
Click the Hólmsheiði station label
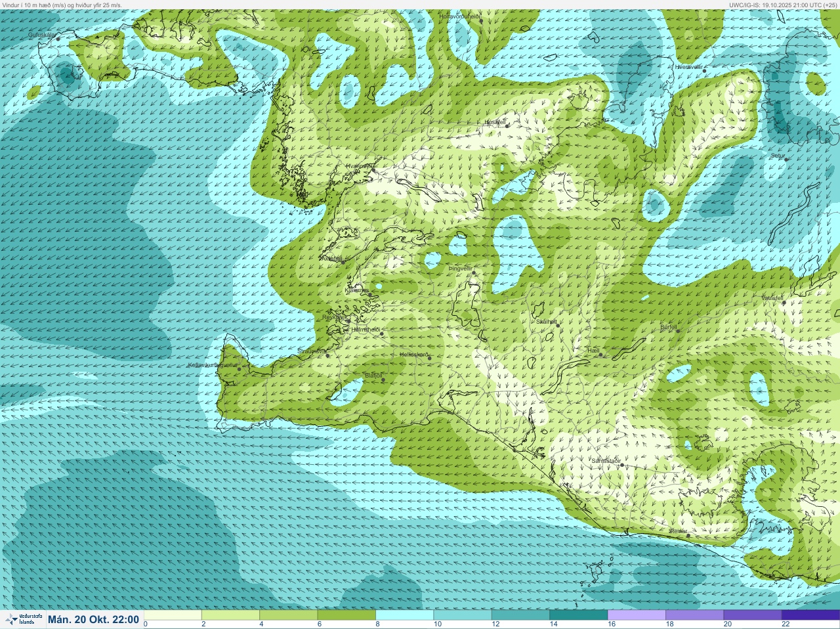pyautogui.click(x=366, y=329)
